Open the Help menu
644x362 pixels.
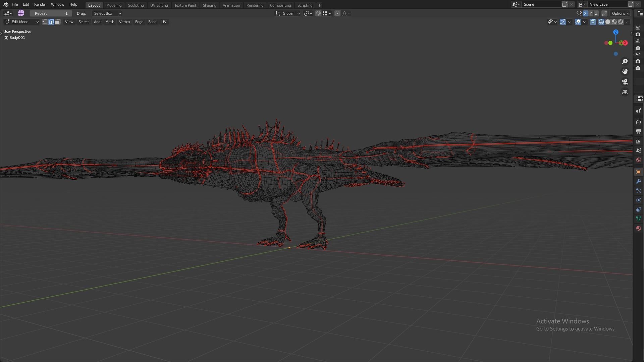[x=73, y=4]
